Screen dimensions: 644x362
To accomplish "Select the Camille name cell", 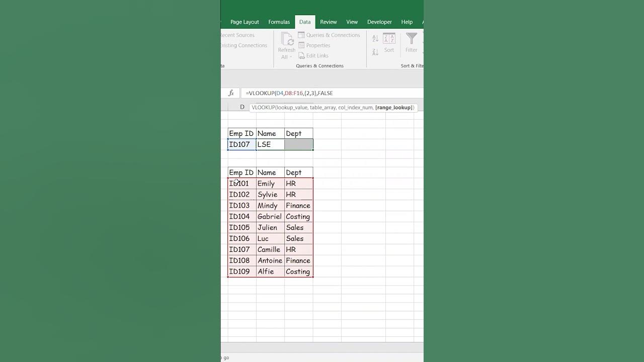I will click(x=270, y=250).
